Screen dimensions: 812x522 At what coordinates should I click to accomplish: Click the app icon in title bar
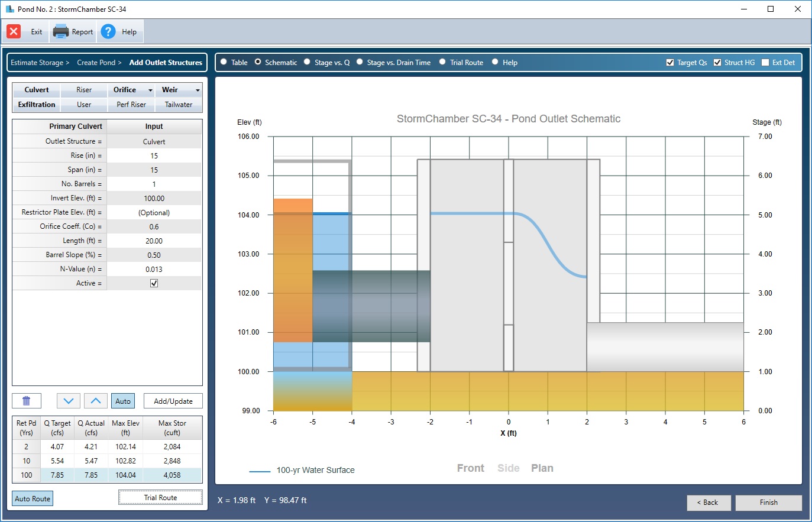click(x=9, y=9)
